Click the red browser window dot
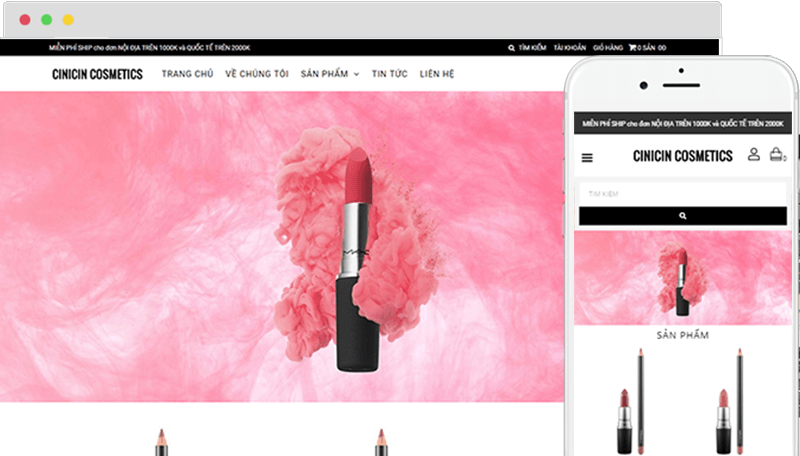800x456 pixels. click(25, 20)
